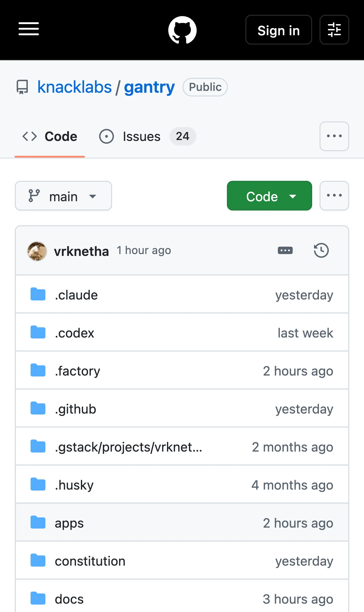Open the .codex folder

point(74,333)
